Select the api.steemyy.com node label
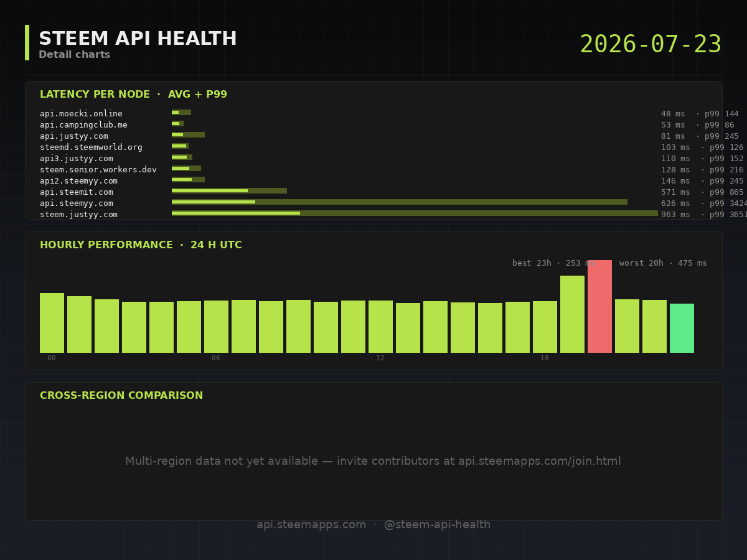The image size is (747, 560). pyautogui.click(x=77, y=203)
